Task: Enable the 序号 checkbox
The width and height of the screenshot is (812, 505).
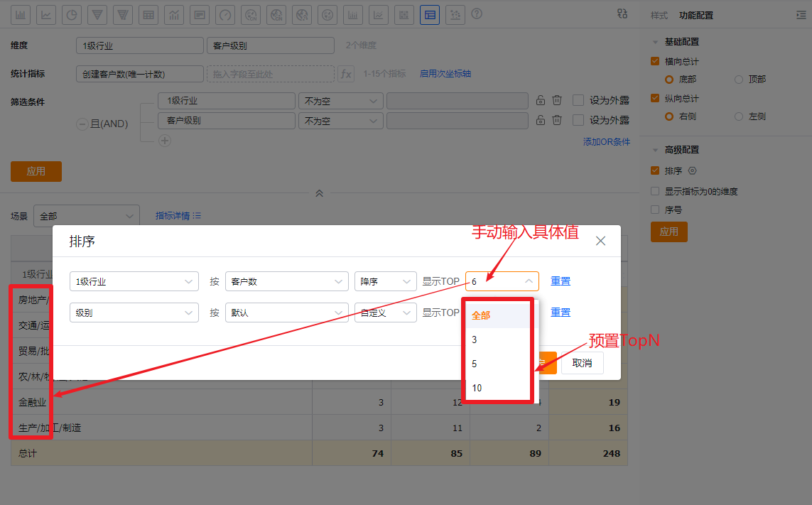Action: point(655,210)
